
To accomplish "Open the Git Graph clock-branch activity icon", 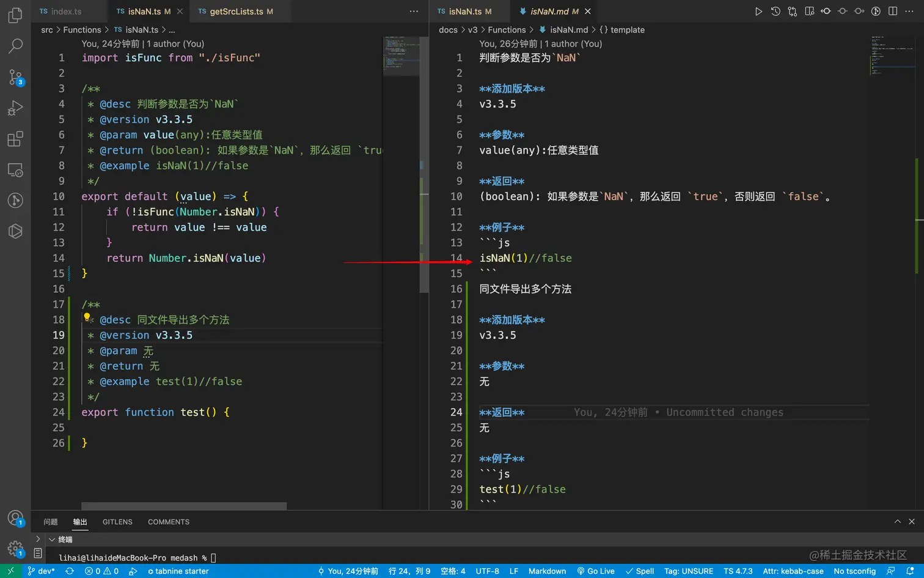I will [x=15, y=201].
